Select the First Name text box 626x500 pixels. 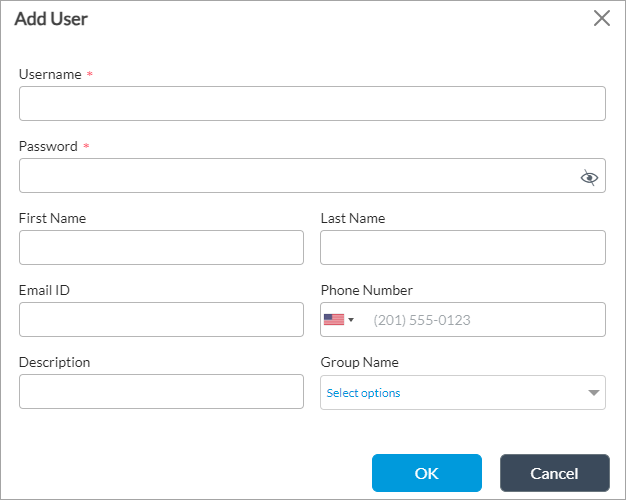[161, 248]
